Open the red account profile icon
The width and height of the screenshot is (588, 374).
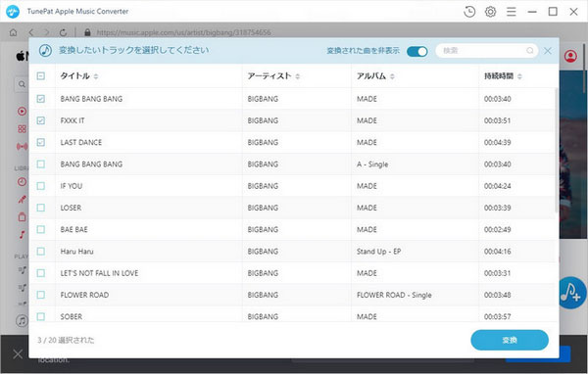[x=570, y=56]
